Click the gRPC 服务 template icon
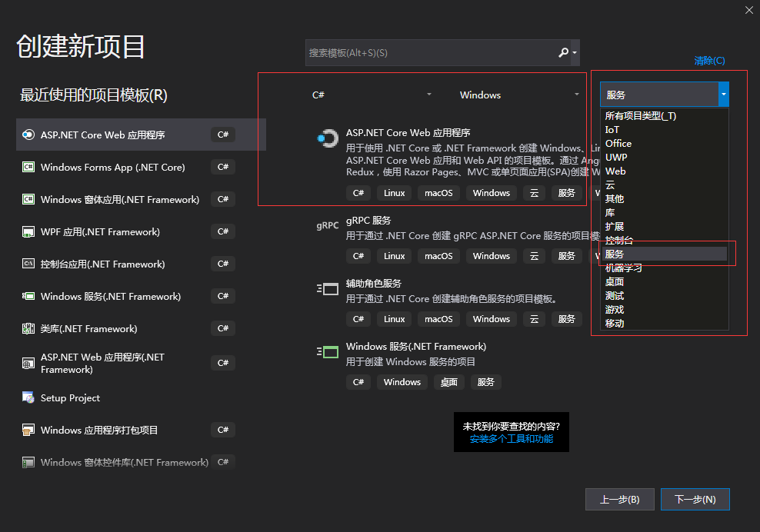The image size is (760, 532). [328, 225]
